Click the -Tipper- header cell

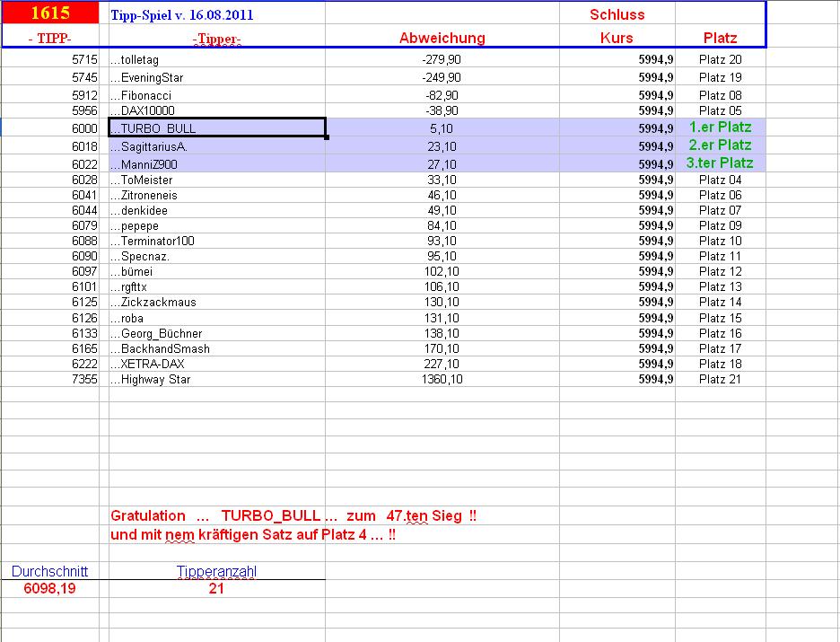(x=216, y=39)
